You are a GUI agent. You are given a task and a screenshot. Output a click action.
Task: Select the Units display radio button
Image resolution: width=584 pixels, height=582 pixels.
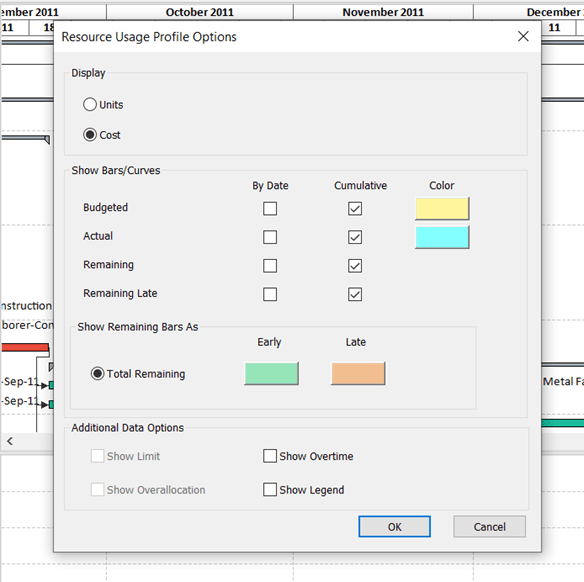point(90,105)
